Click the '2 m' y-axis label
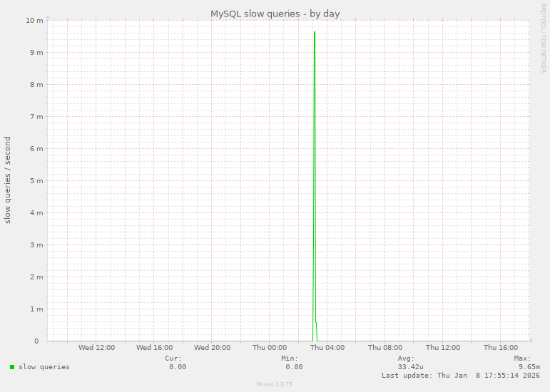The height and width of the screenshot is (392, 550). click(36, 277)
